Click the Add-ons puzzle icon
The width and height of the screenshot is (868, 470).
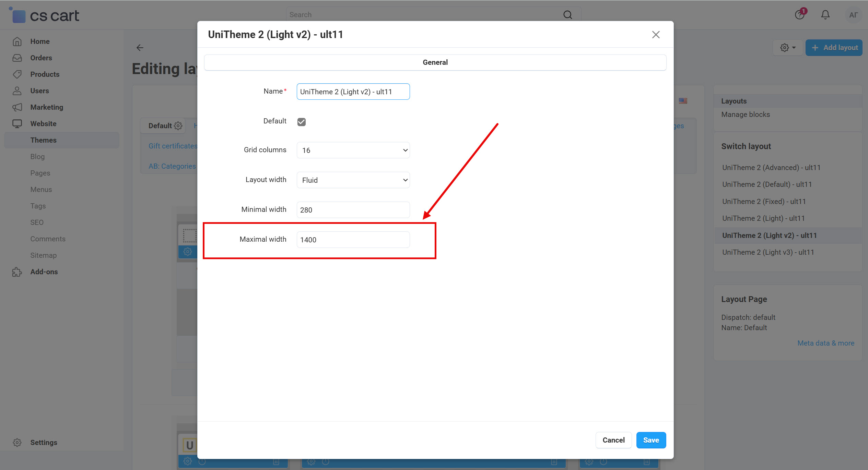tap(17, 272)
